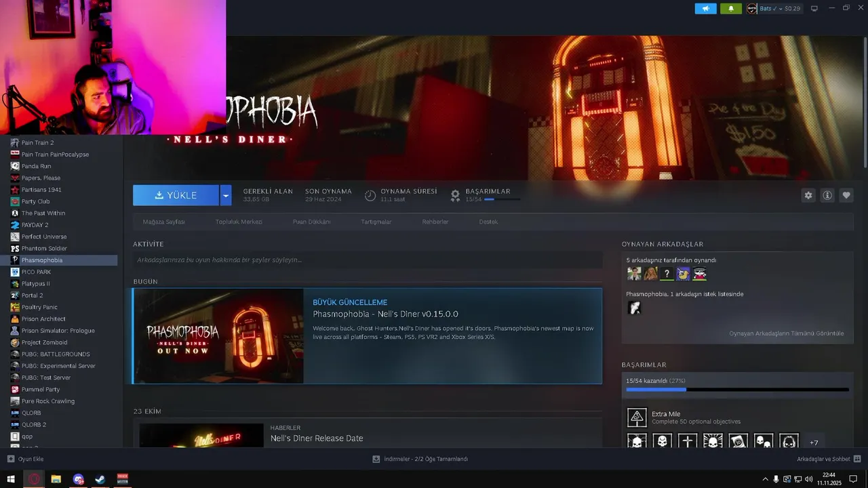This screenshot has height=488, width=868.
Task: Click the achievements progress bar 15/54 kazanıldı
Action: (737, 390)
